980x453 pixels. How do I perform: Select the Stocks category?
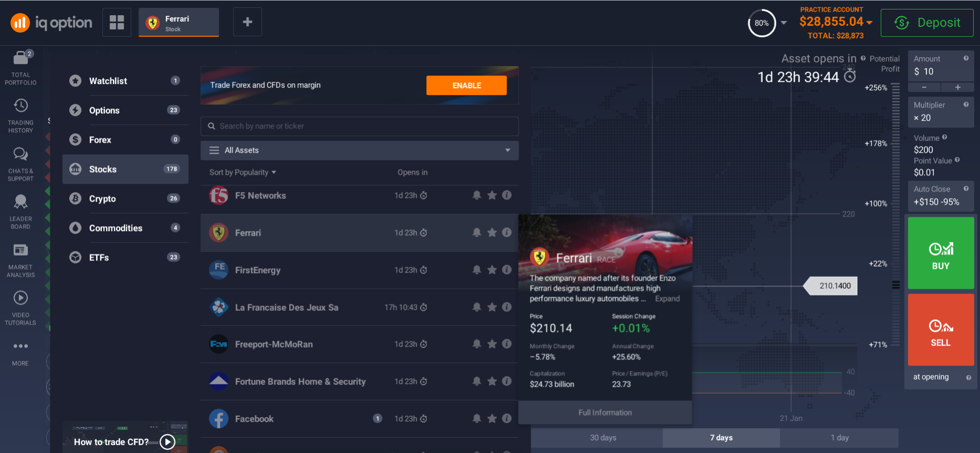pyautogui.click(x=125, y=169)
